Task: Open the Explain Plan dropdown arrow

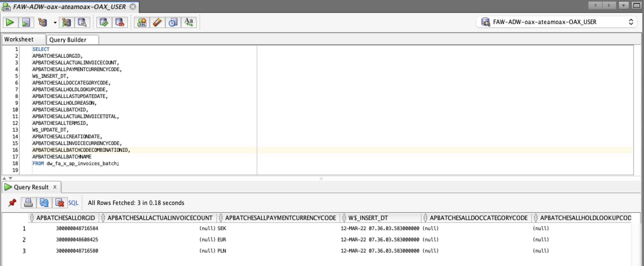Action: point(55,22)
